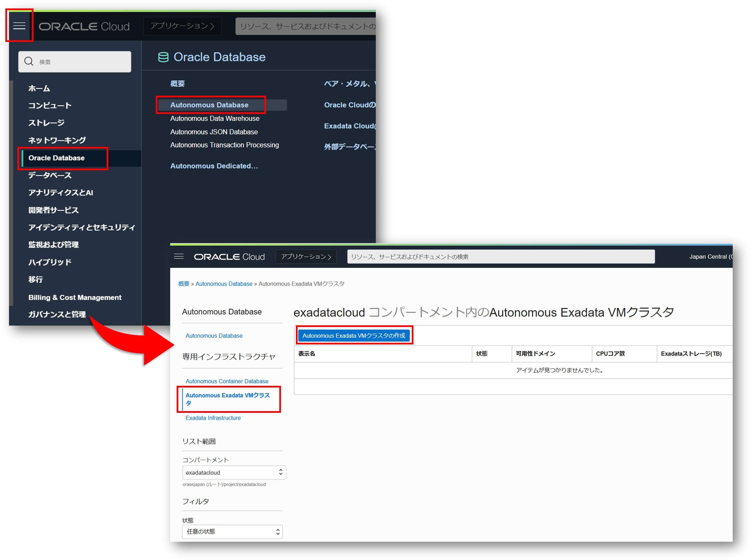Viewport: 751px width, 560px height.
Task: Click the Exadata Infrastructure sidebar link
Action: 213,418
